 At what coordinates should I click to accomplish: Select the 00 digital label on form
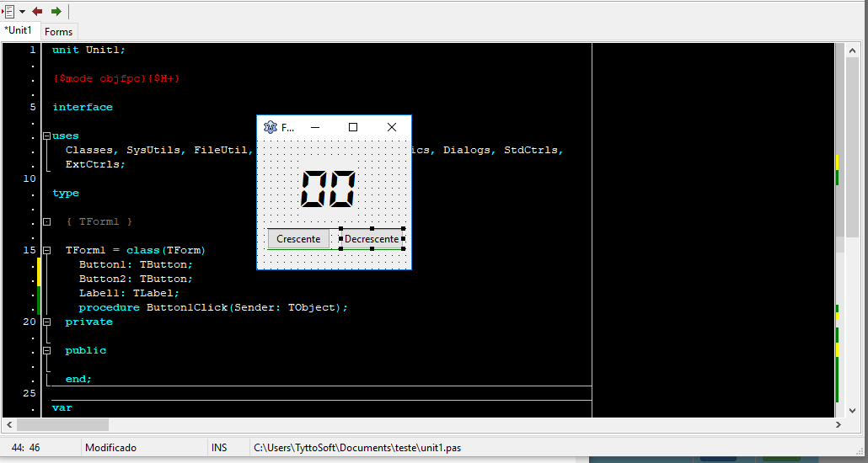(328, 189)
